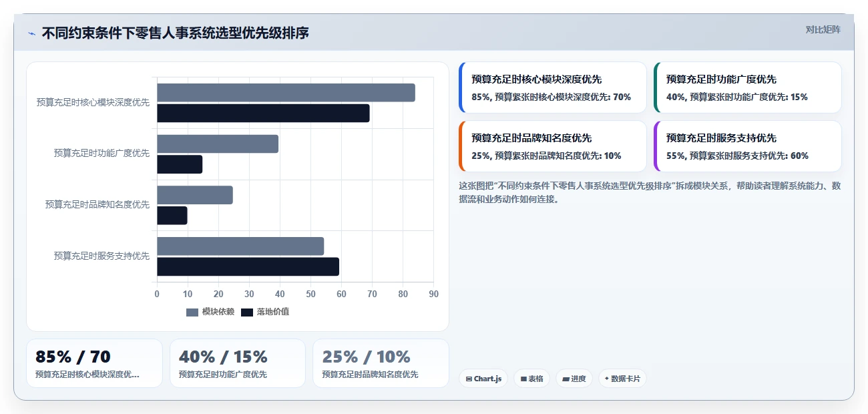
Task: Select the page title 不同约束条件下零售人事系统选型优先级排序
Action: [x=175, y=33]
